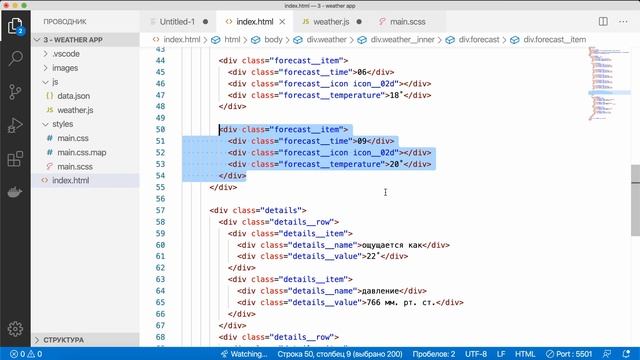Switch to the weather.js tab
This screenshot has width=640, height=360.
[x=331, y=22]
